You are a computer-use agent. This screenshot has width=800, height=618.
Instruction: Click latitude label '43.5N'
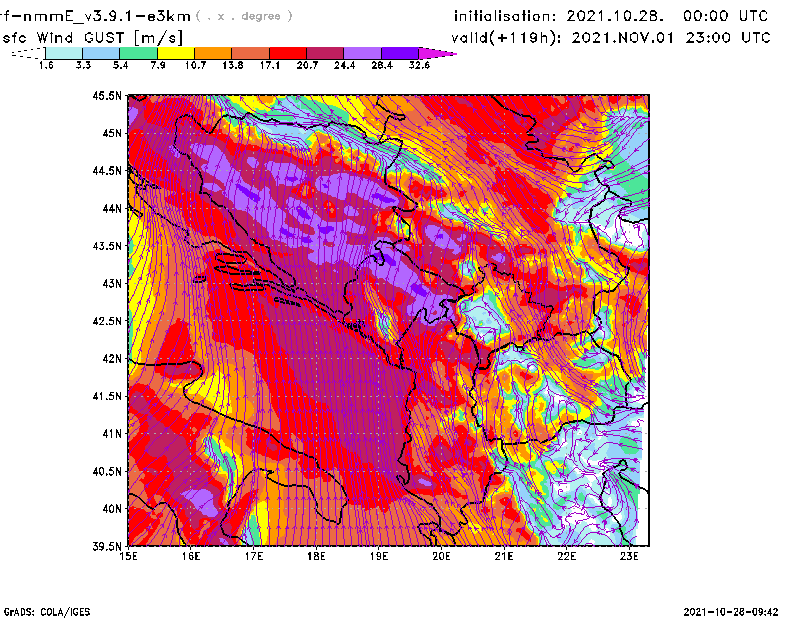107,246
